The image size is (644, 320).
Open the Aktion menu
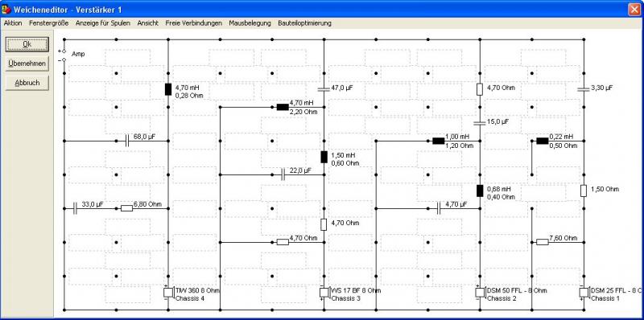(x=13, y=23)
